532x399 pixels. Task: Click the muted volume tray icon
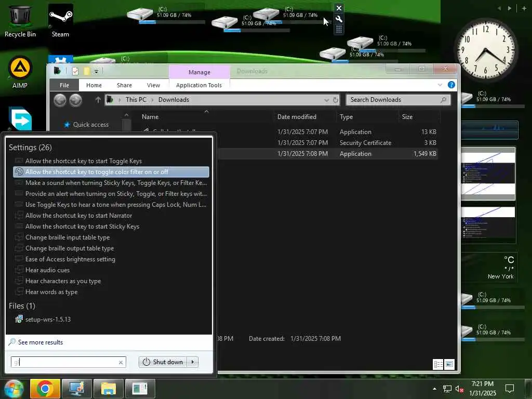(459, 389)
